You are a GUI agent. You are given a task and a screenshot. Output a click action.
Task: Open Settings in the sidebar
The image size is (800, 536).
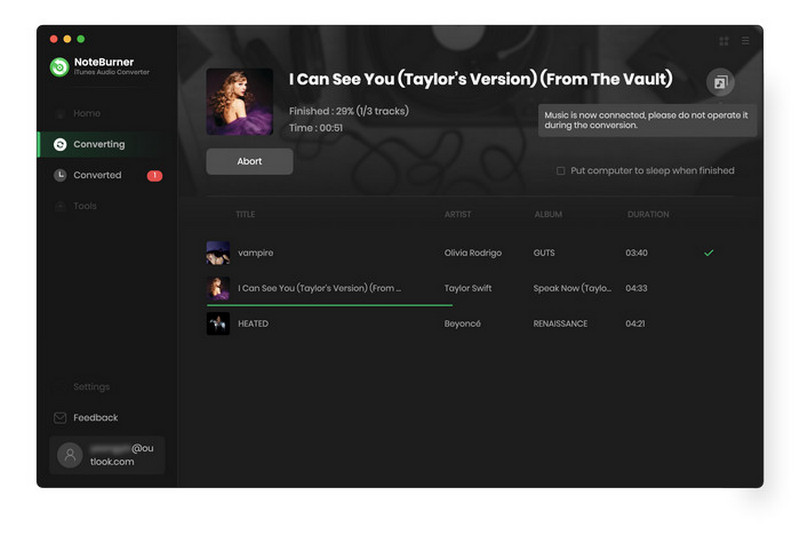pos(91,387)
